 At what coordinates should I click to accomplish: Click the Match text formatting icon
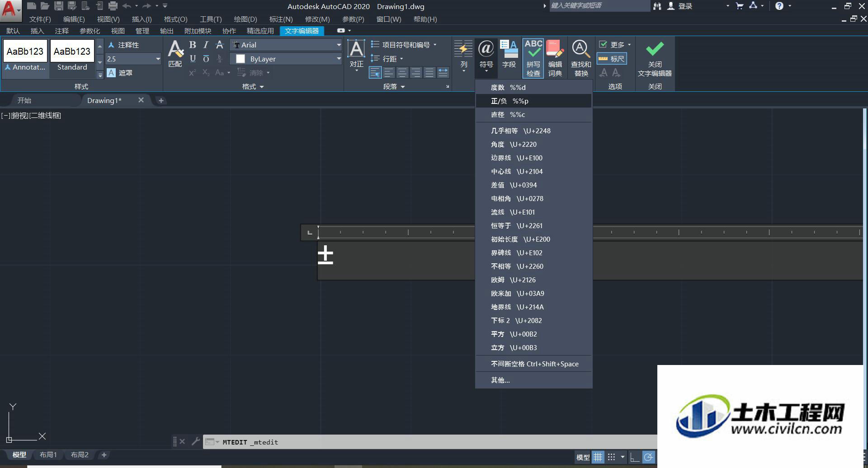175,53
